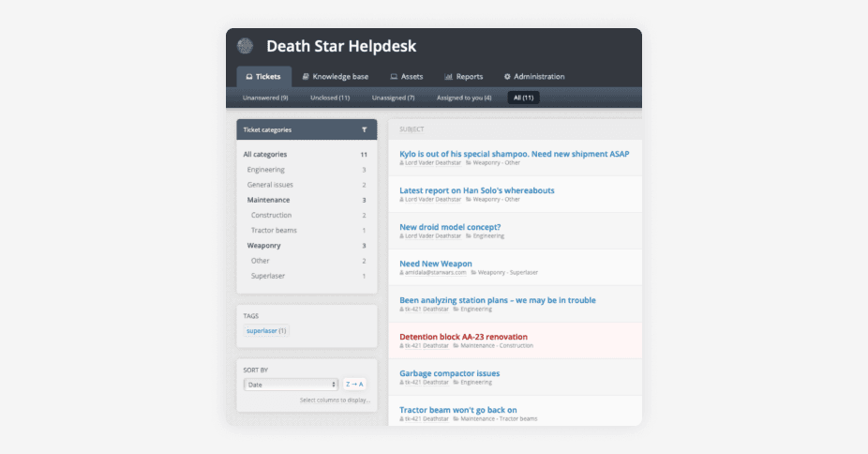Image resolution: width=868 pixels, height=454 pixels.
Task: Click tk-421 Deathstar under Garbage compactor issues
Action: pos(427,382)
